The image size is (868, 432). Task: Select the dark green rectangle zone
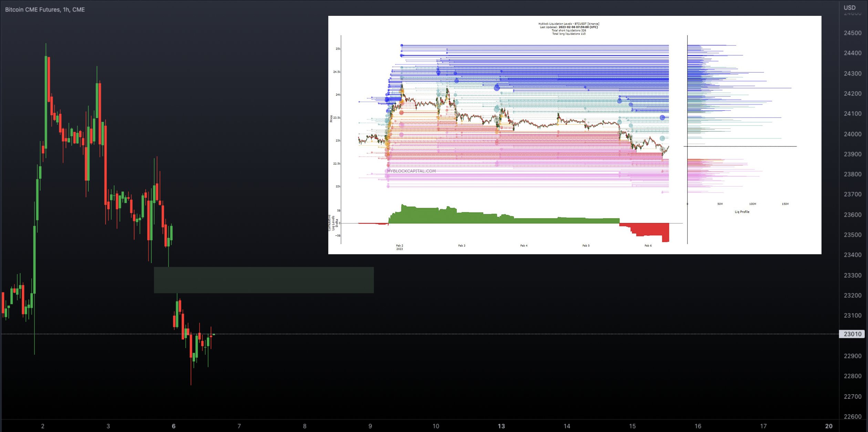coord(263,280)
